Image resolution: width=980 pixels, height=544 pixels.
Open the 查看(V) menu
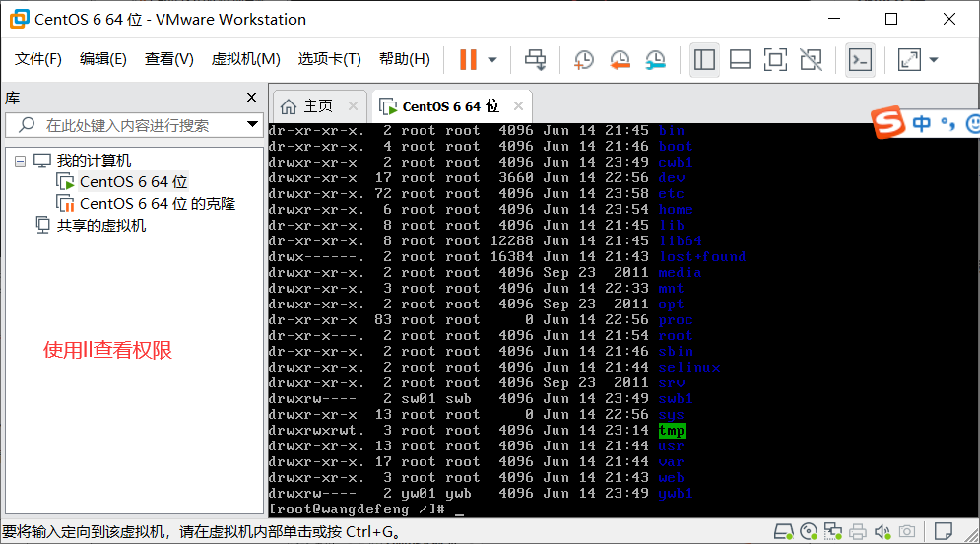click(x=168, y=59)
